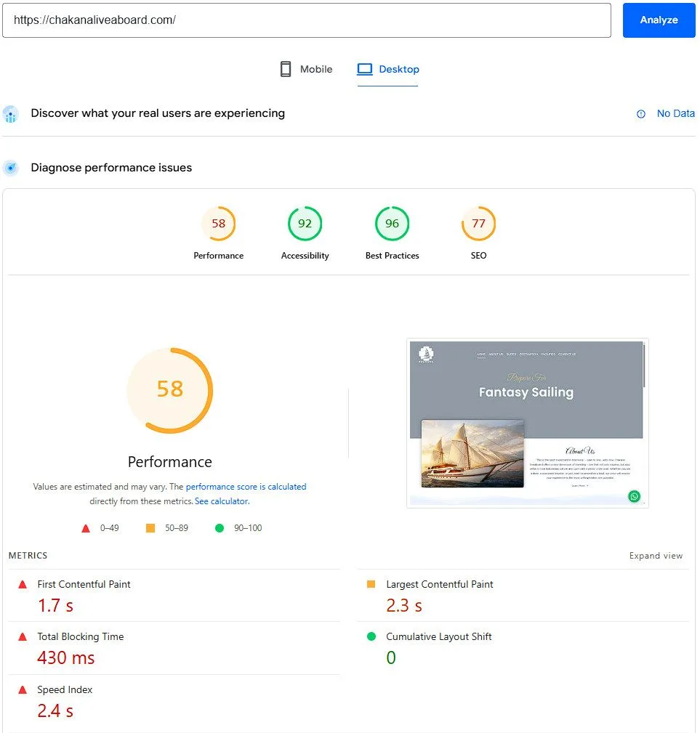700x733 pixels.
Task: Jump to Accessibility score gauge 92
Action: (305, 224)
